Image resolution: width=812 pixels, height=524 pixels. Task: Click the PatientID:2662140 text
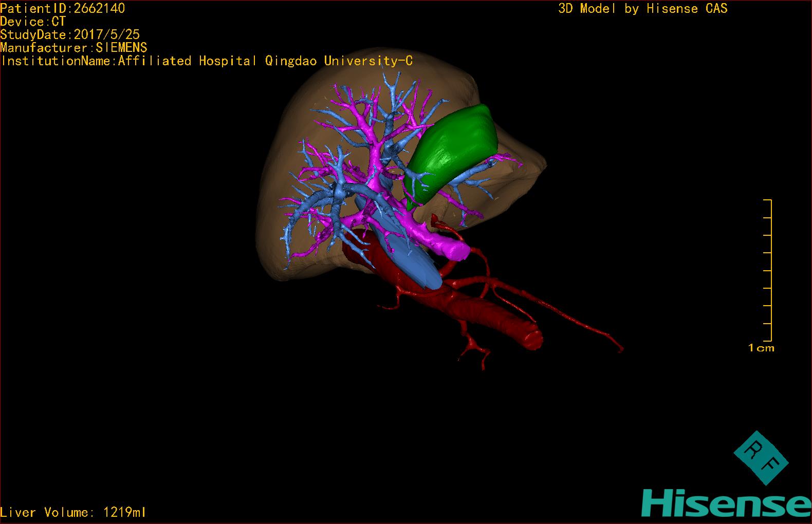[62, 8]
